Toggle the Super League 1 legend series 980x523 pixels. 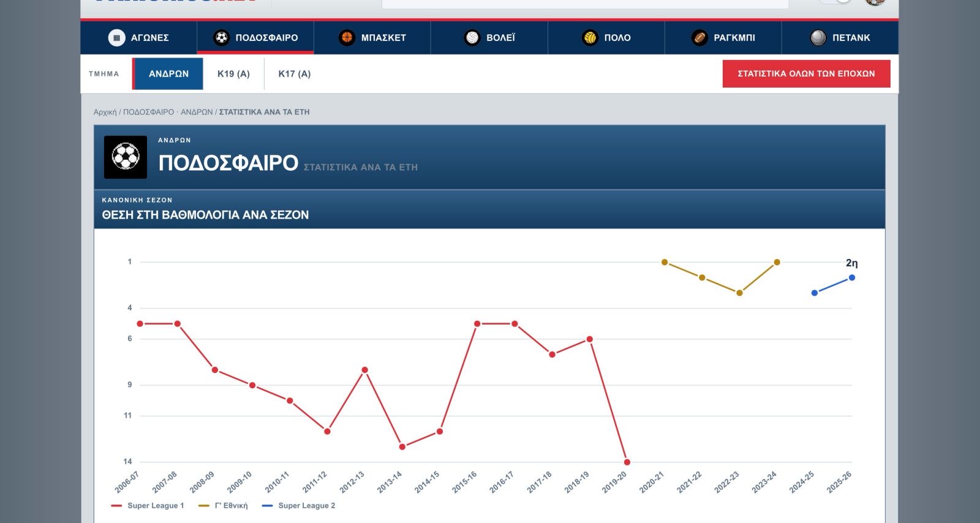pos(148,506)
